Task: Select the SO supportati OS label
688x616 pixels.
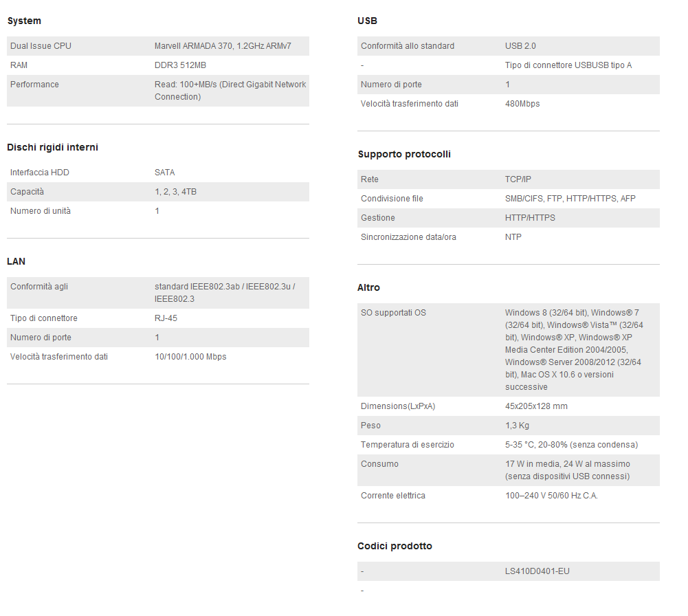Action: tap(393, 313)
